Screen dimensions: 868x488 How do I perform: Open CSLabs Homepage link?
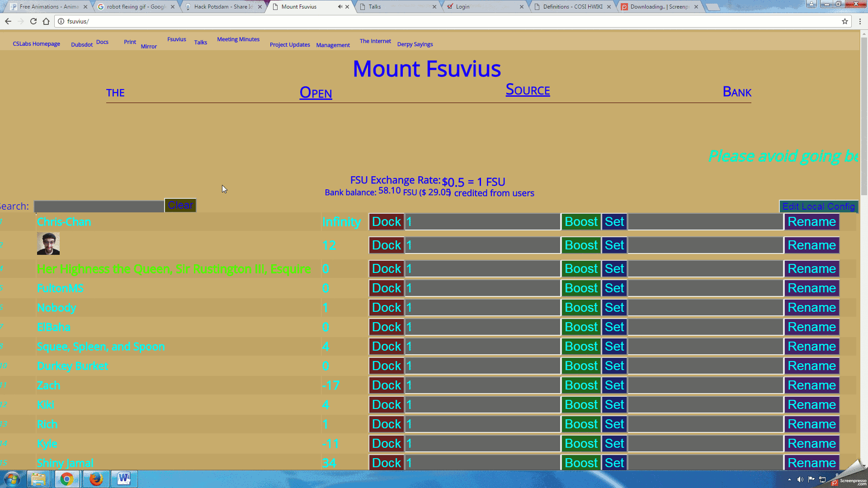[x=36, y=44]
